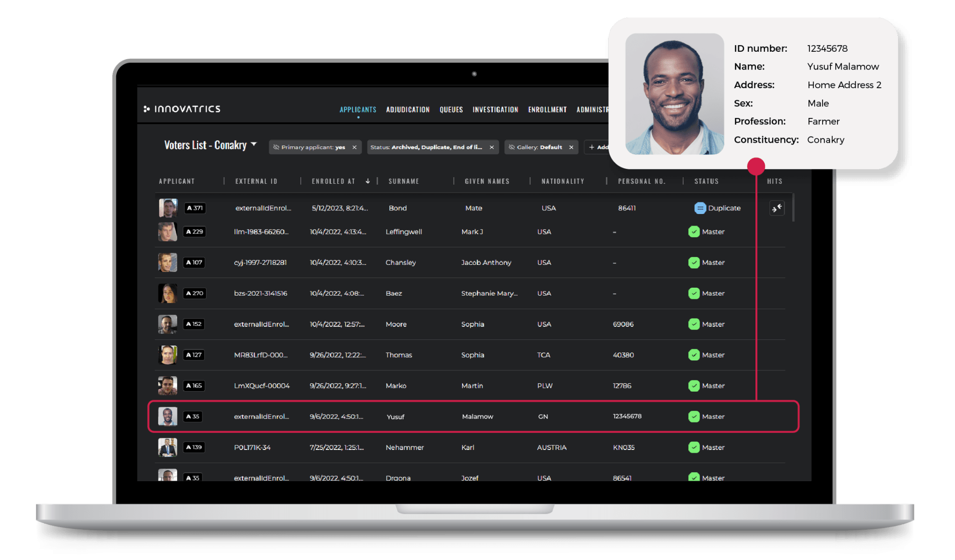
Task: Select the A 139 badge on Nehammer's row
Action: pyautogui.click(x=194, y=447)
